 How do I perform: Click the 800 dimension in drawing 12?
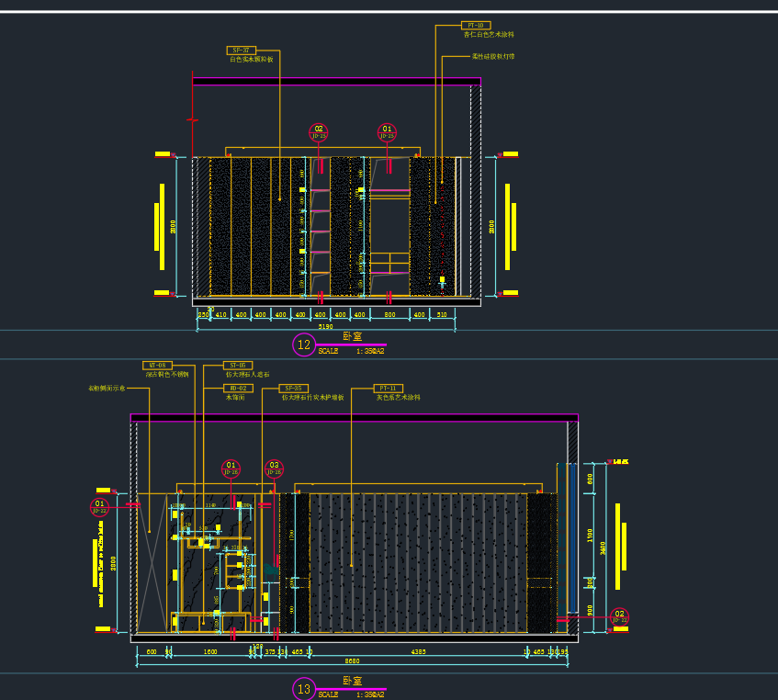point(390,314)
